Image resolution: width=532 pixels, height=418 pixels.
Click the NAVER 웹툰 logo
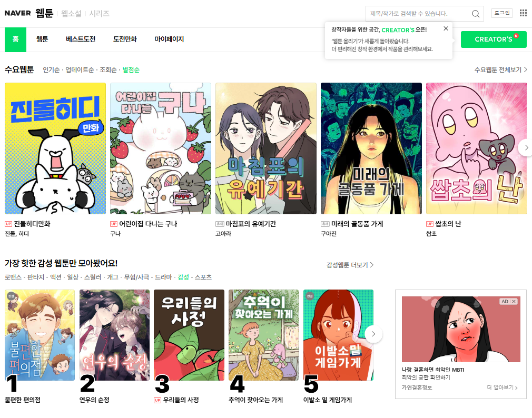pyautogui.click(x=29, y=13)
